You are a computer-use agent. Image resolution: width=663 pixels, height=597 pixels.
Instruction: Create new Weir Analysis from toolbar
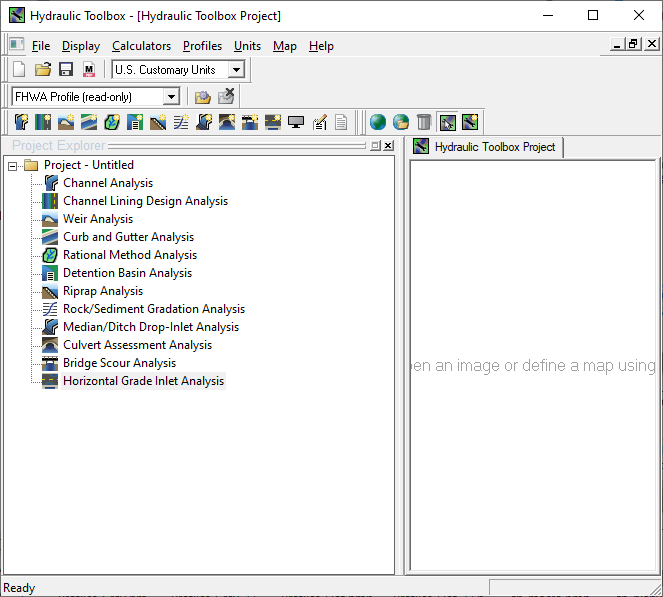[x=66, y=122]
